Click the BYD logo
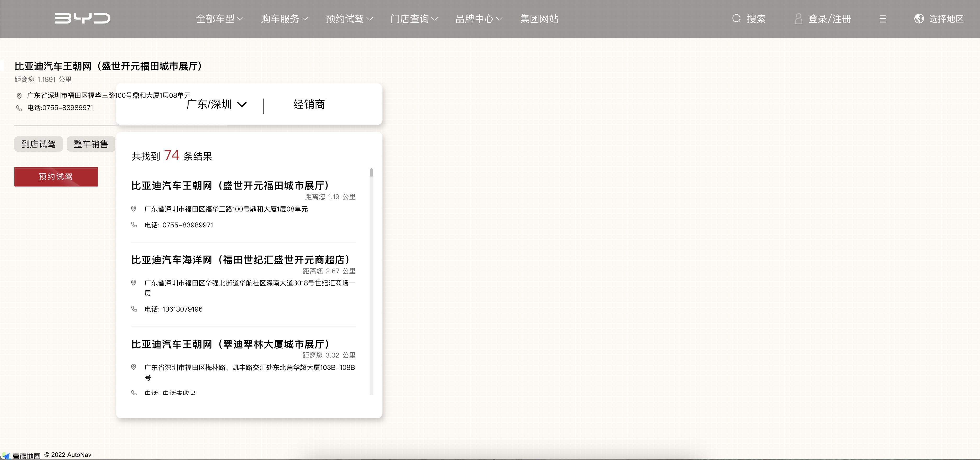This screenshot has height=460, width=980. pos(82,18)
